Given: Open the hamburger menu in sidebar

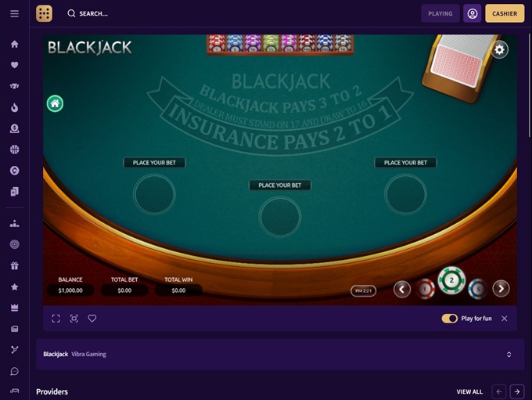Looking at the screenshot, I should click(14, 13).
